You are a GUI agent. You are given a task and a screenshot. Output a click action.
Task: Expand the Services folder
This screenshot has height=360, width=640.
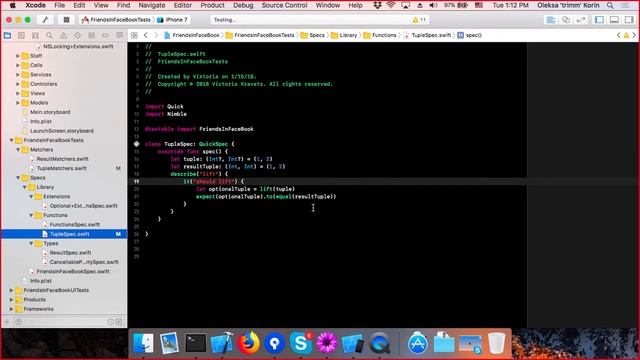[x=18, y=75]
